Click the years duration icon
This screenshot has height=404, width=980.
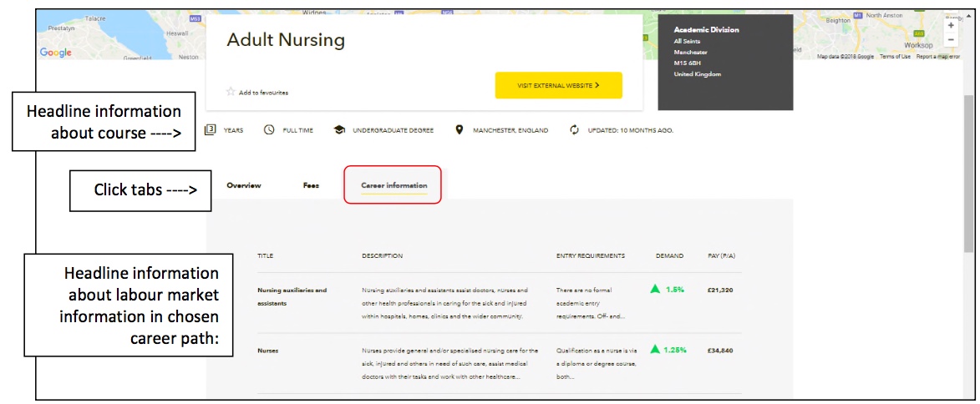pos(211,130)
